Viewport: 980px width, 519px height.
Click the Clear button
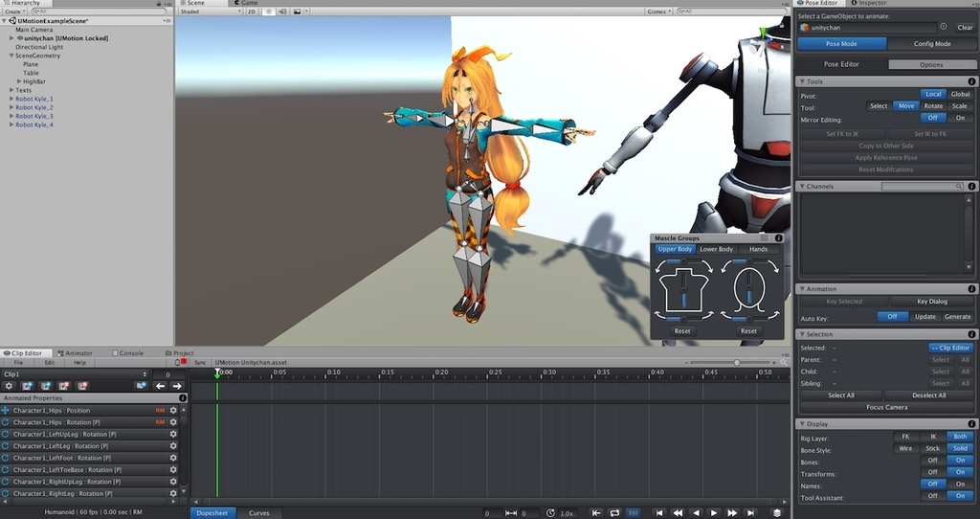point(965,27)
